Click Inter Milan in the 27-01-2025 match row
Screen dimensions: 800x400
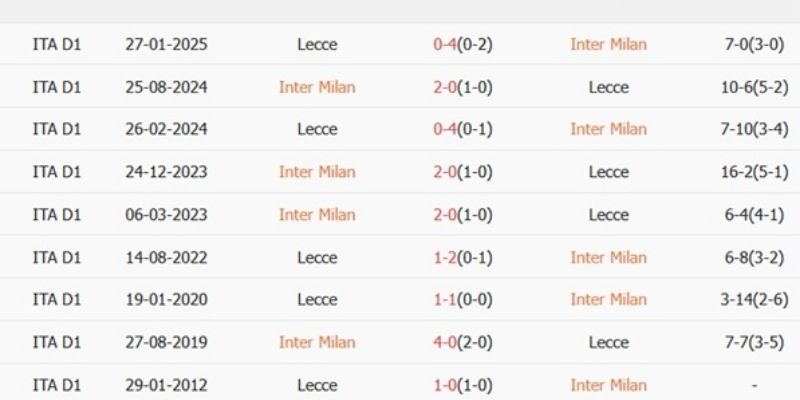coord(608,44)
